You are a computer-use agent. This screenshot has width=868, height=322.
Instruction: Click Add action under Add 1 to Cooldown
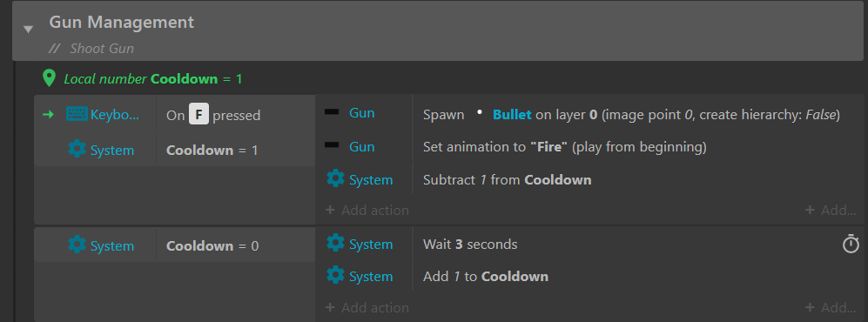pyautogui.click(x=367, y=307)
